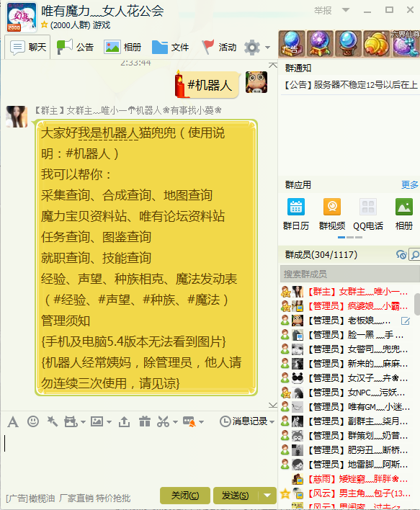420x510 pixels.
Task: Open the 活动 tab
Action: (219, 47)
